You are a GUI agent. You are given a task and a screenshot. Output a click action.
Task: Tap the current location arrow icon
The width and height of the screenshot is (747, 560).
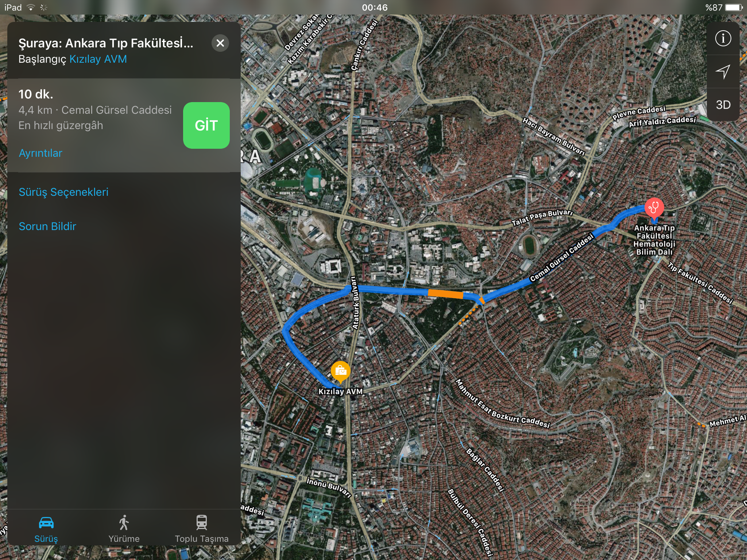[723, 71]
